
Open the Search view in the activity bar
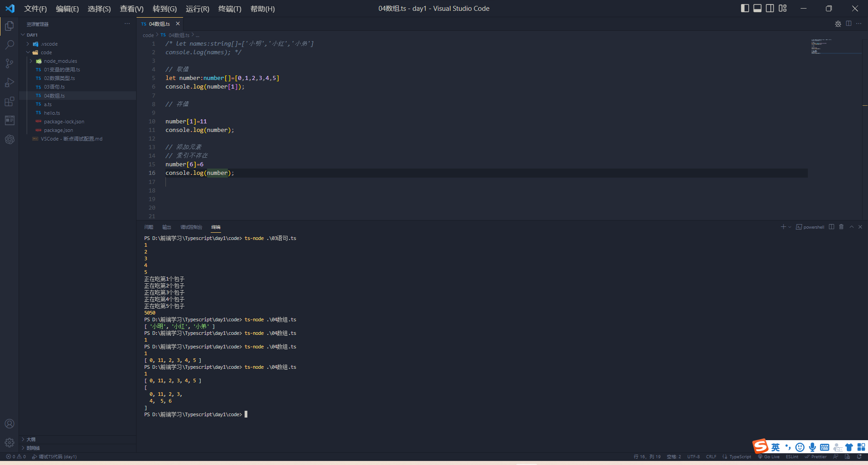click(x=9, y=44)
